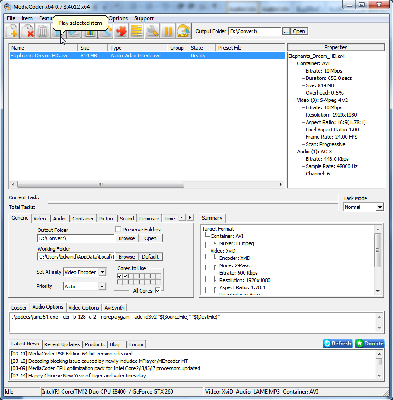Image resolution: width=393 pixels, height=400 pixels.
Task: Click the Remove item icon with red X
Action: coord(28,31)
